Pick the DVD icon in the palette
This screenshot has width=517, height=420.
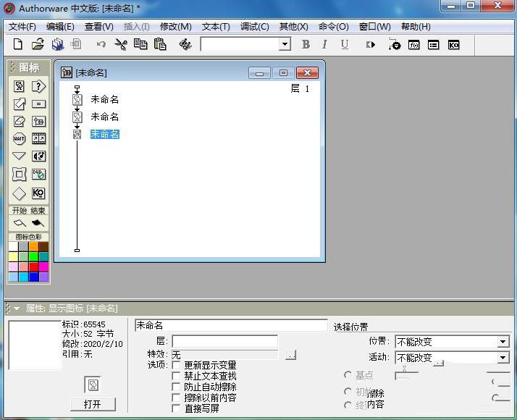(x=38, y=174)
